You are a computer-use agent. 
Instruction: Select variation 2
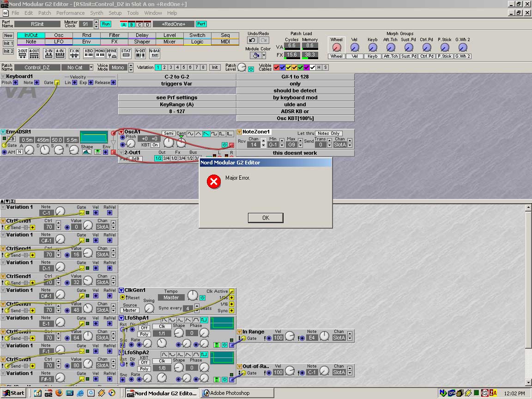[164, 67]
